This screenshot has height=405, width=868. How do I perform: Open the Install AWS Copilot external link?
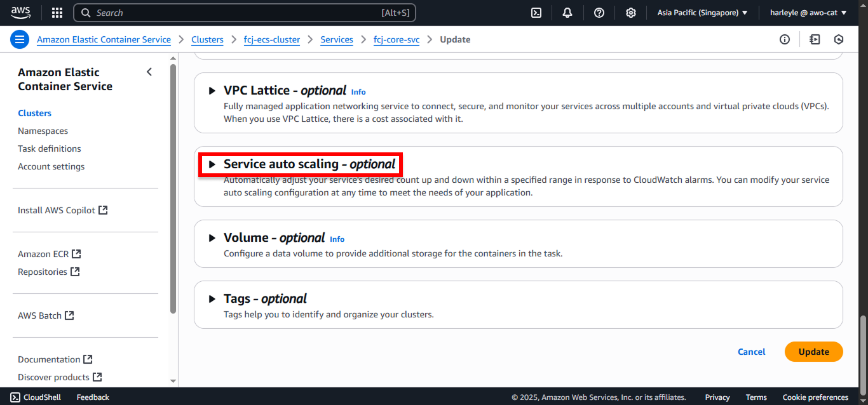[57, 210]
